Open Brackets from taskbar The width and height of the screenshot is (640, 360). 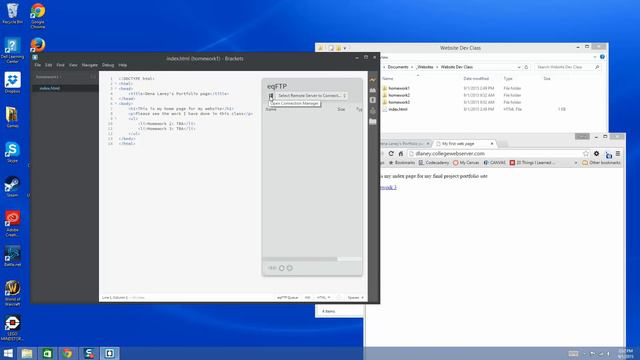coord(109,353)
